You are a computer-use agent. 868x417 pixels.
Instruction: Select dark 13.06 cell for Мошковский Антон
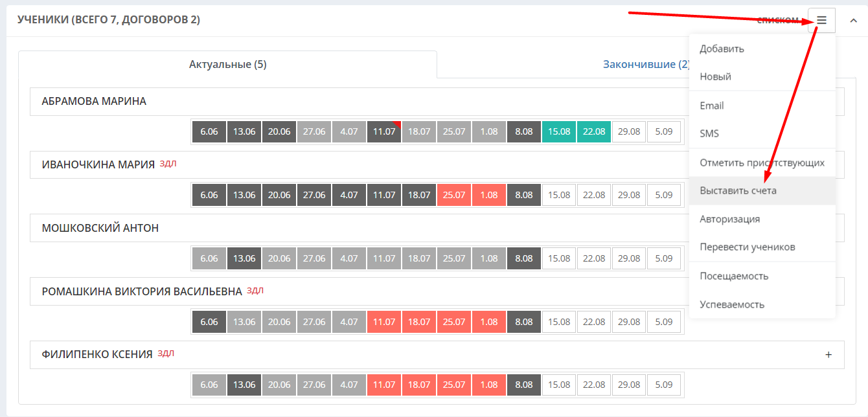244,258
